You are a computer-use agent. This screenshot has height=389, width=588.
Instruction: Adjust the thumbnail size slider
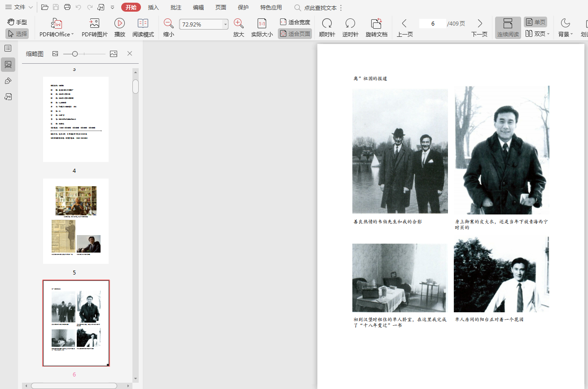75,54
